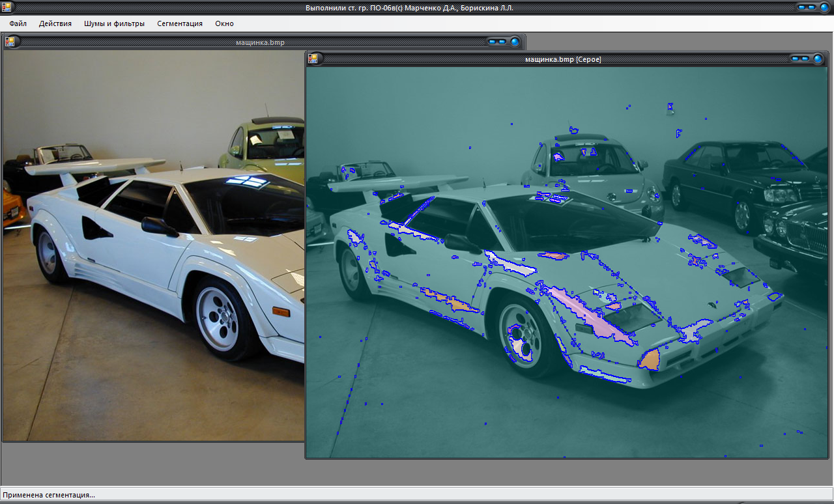
Task: Click the мащинка.bmp [Серое] window system icon
Action: (313, 59)
